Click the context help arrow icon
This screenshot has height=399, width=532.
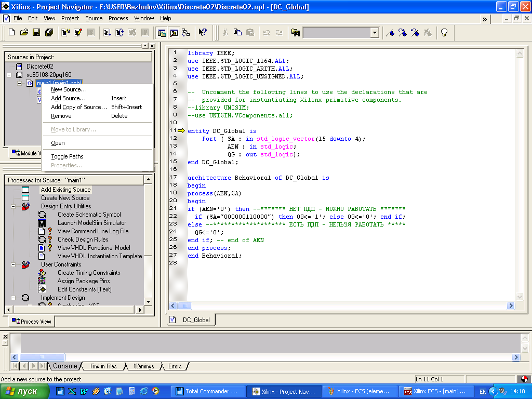pyautogui.click(x=203, y=32)
